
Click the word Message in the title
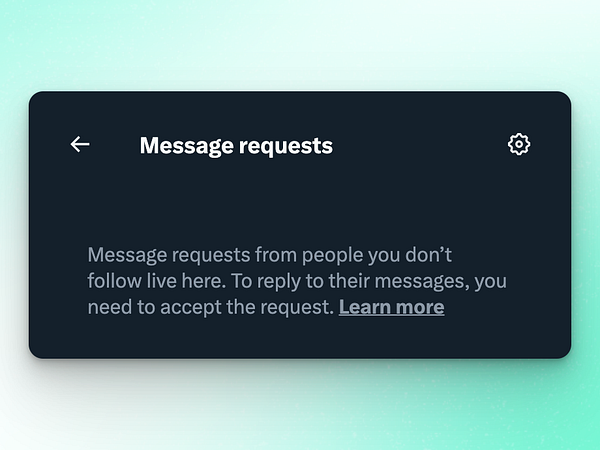click(186, 145)
